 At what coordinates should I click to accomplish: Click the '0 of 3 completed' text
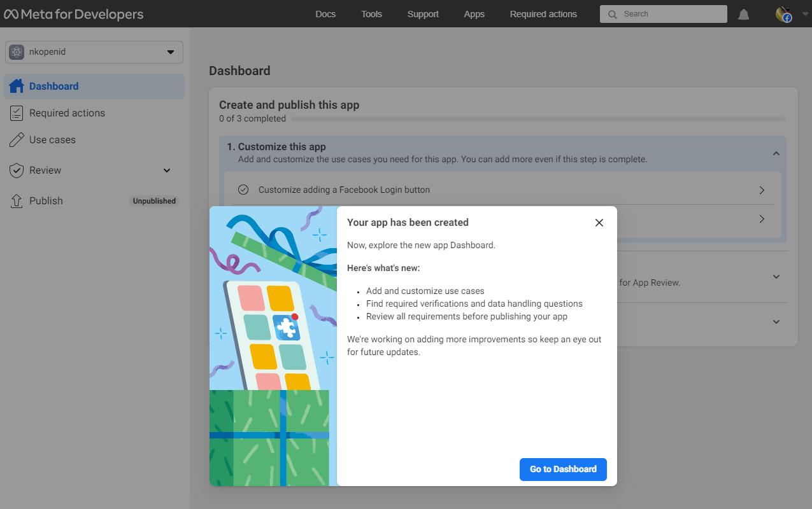click(x=252, y=119)
